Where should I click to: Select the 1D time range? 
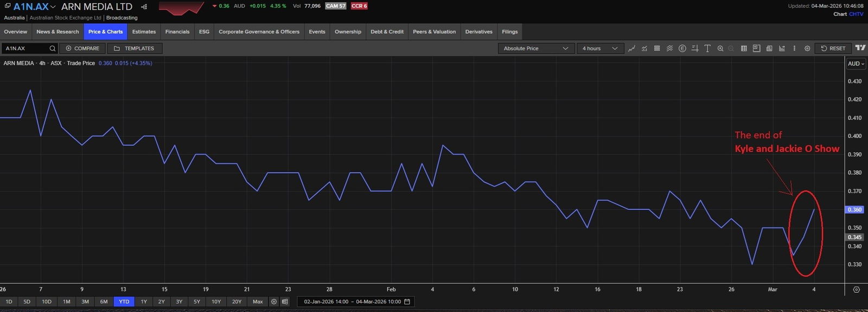click(x=9, y=302)
